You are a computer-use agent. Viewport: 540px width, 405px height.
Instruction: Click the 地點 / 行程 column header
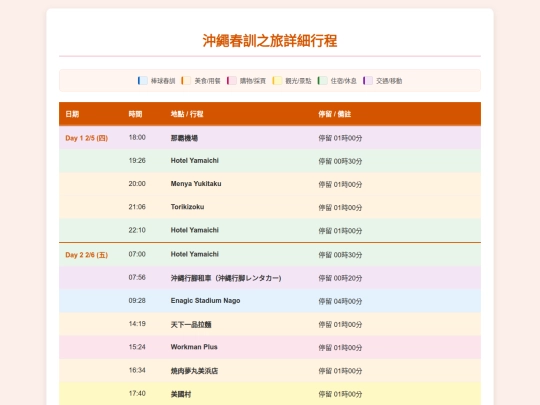pyautogui.click(x=187, y=114)
